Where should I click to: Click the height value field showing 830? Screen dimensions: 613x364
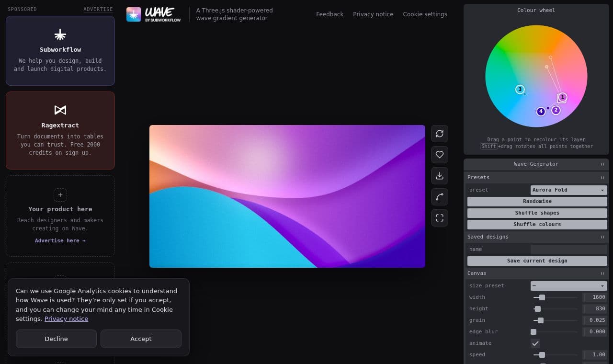pyautogui.click(x=595, y=309)
